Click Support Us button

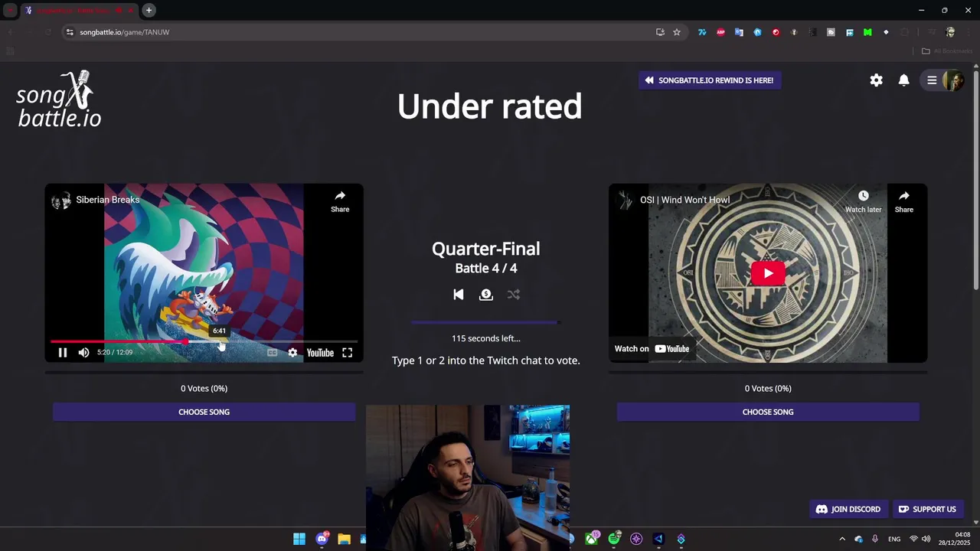tap(927, 510)
